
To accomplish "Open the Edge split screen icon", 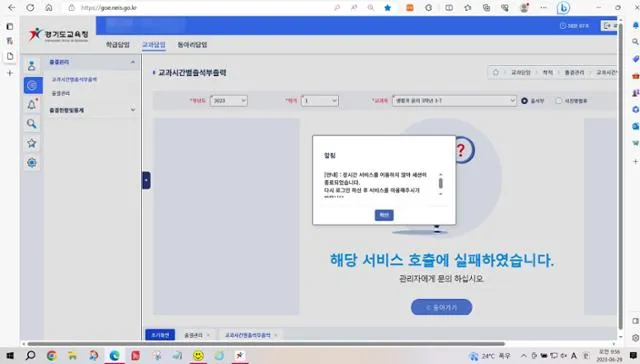I will coord(449,8).
